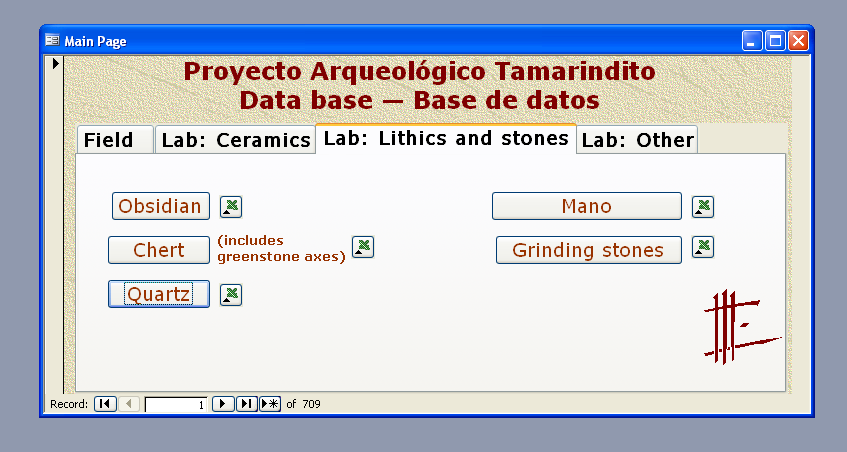
Task: Advance to the next record
Action: click(223, 404)
